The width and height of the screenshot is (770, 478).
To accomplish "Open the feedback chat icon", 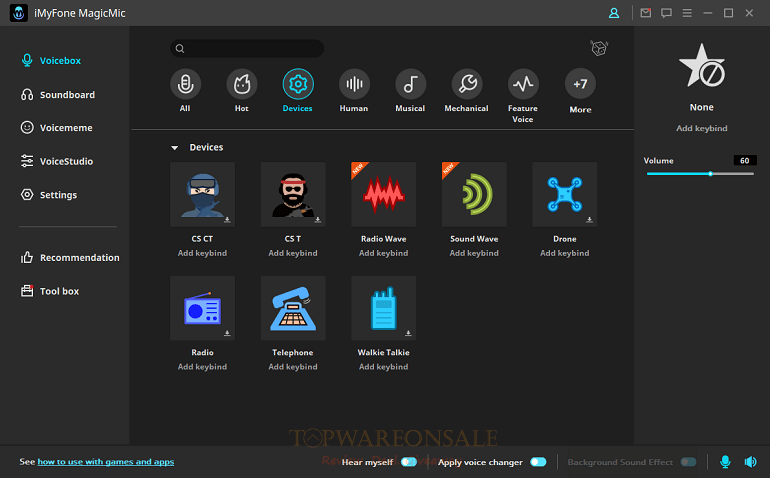I will click(x=666, y=13).
